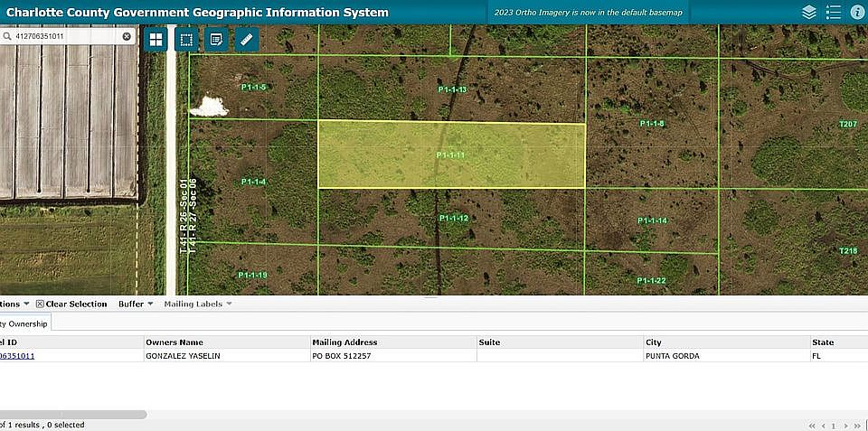This screenshot has width=868, height=431.
Task: Open the parcel ID link in results
Action: point(17,356)
